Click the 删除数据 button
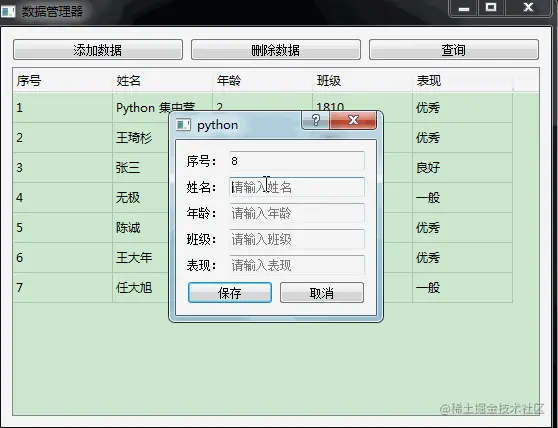 [276, 49]
